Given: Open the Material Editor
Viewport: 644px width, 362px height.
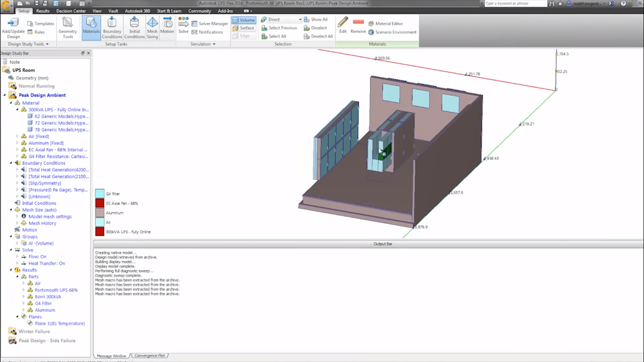Looking at the screenshot, I should click(386, 24).
